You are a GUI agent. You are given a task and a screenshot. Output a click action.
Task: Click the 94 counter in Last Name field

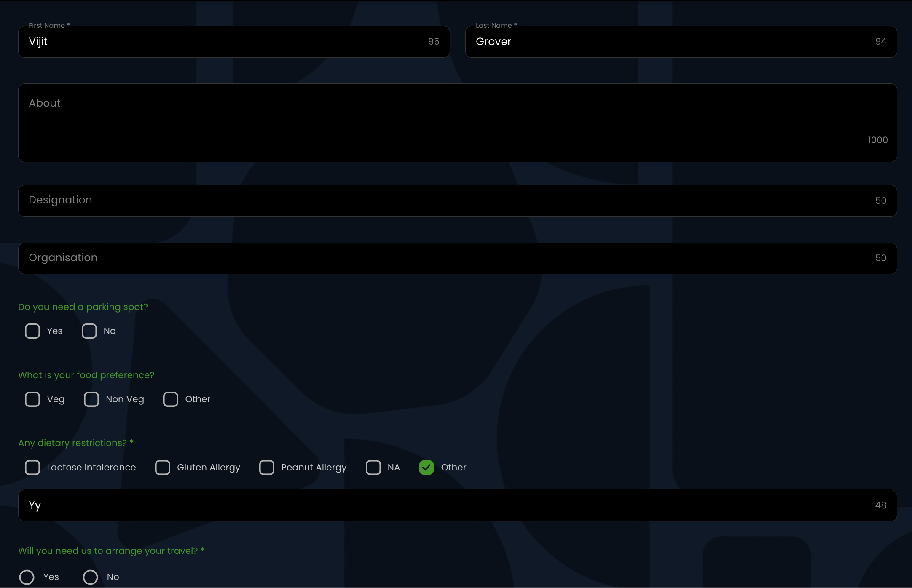click(881, 42)
